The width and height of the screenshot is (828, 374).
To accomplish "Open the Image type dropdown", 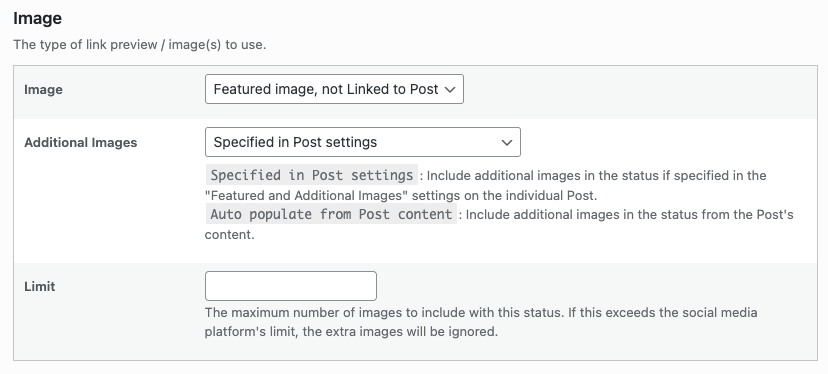I will (x=334, y=89).
